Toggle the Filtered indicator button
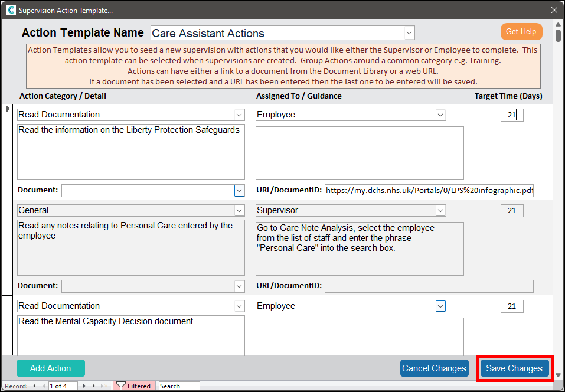This screenshot has height=392, width=565. [x=133, y=386]
